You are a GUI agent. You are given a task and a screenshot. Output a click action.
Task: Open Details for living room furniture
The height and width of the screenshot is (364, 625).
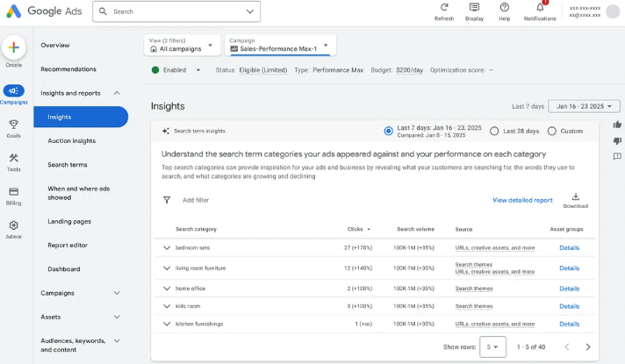pos(569,268)
